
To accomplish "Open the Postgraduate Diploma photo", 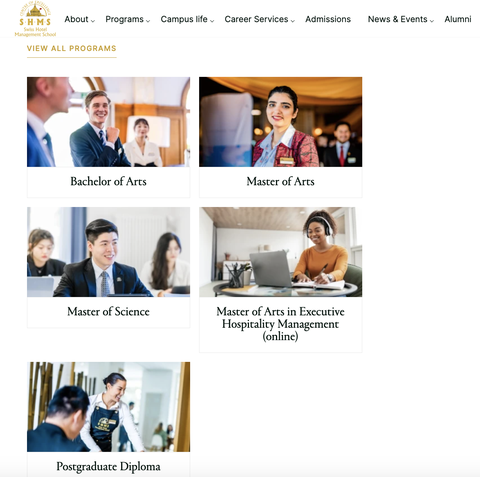I will [109, 407].
